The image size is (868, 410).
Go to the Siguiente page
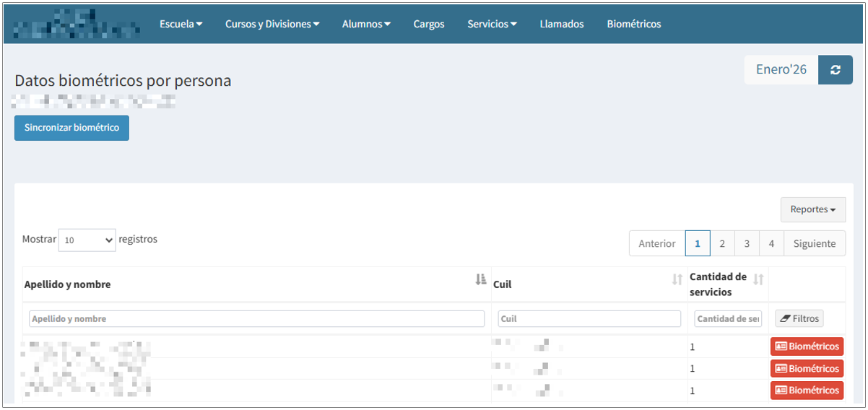(x=814, y=243)
